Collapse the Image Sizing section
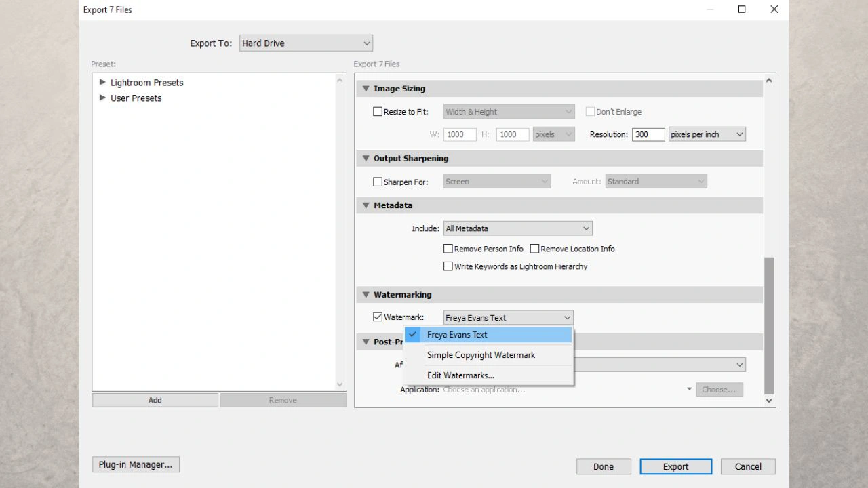The image size is (868, 488). (x=366, y=89)
